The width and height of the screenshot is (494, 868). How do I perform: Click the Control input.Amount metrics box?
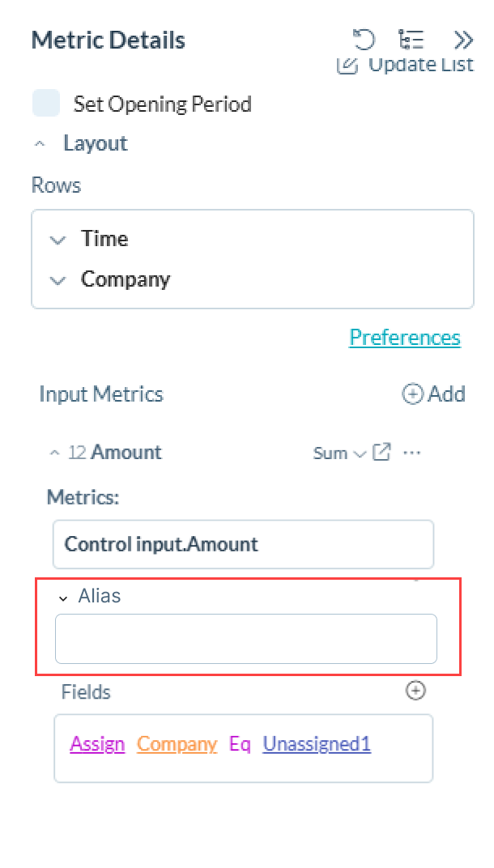click(x=243, y=544)
